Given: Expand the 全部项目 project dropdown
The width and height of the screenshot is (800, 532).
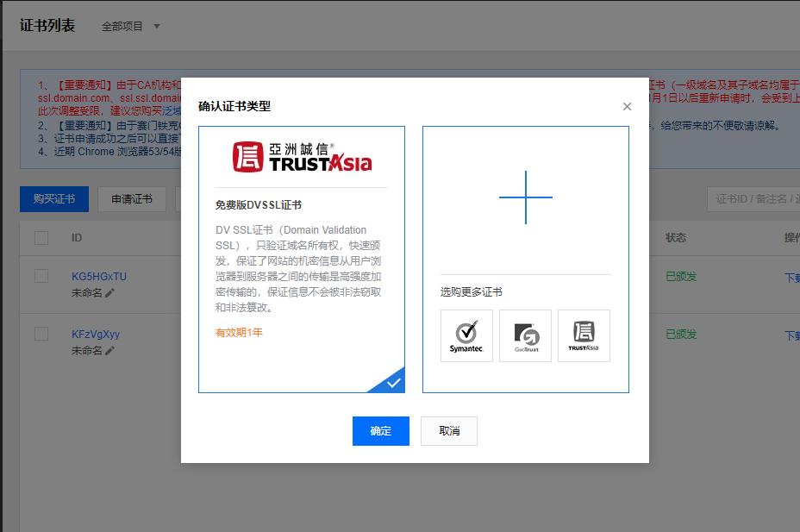Looking at the screenshot, I should (x=131, y=26).
